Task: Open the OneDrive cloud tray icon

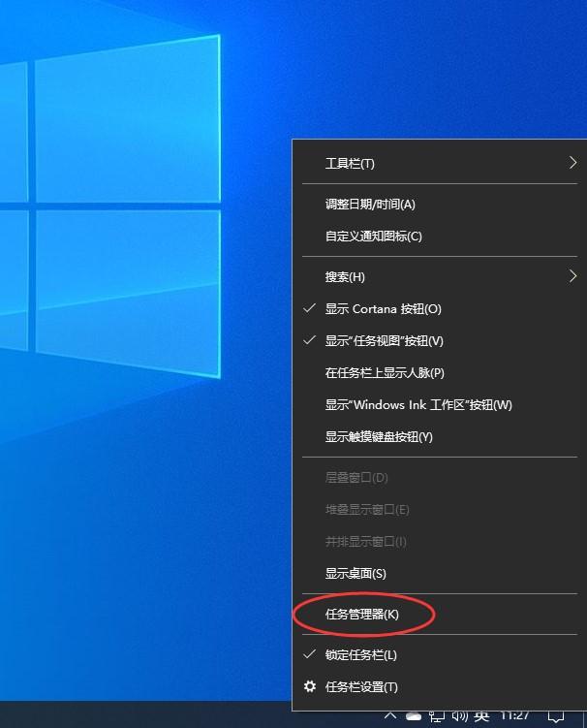Action: (414, 717)
